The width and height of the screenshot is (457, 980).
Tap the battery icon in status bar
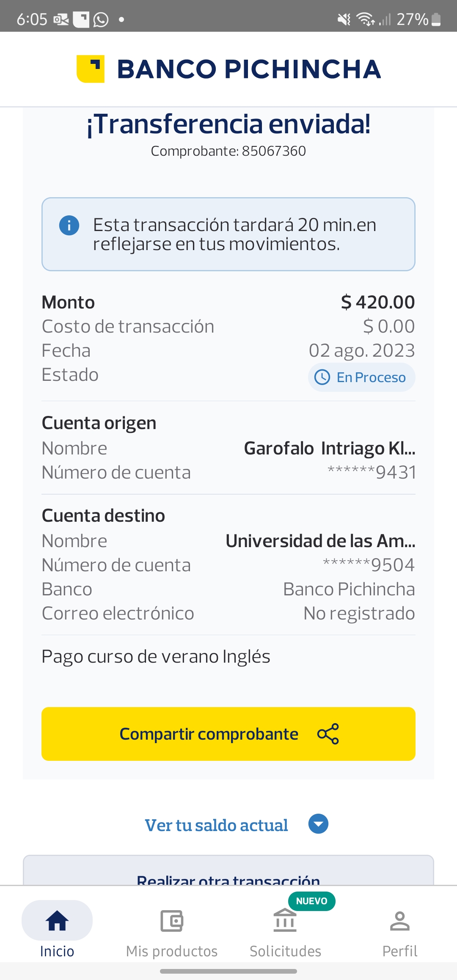coord(436,19)
